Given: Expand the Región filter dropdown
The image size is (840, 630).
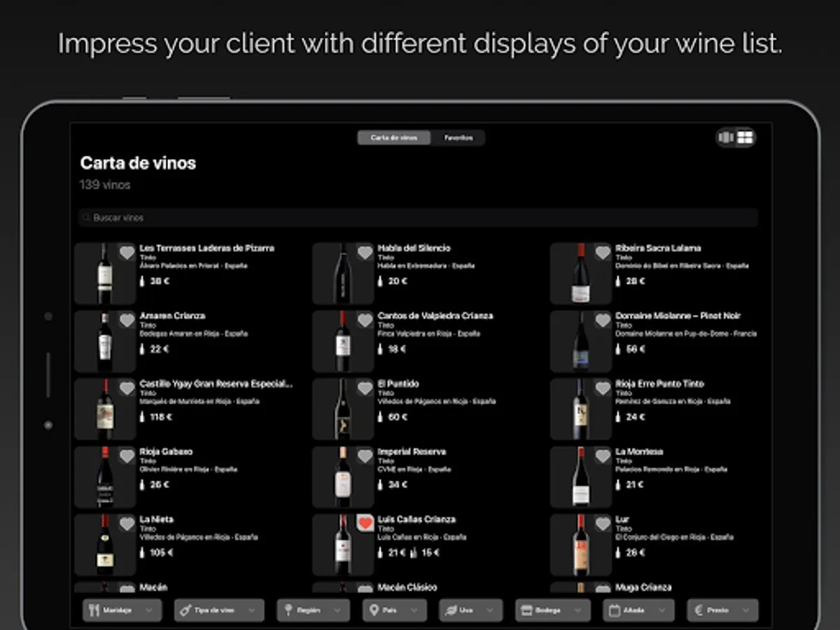Looking at the screenshot, I should (x=313, y=610).
